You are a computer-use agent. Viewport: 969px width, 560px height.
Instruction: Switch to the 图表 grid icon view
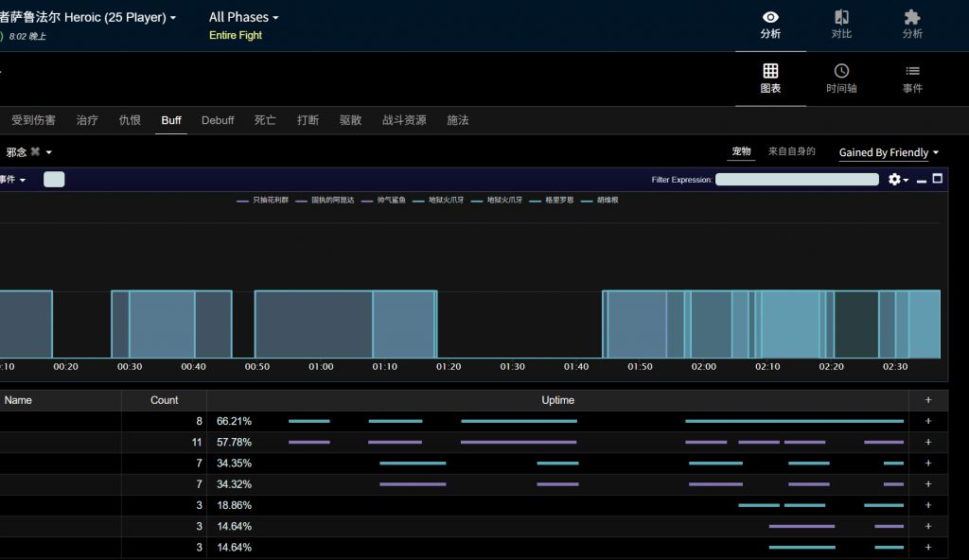click(x=770, y=71)
